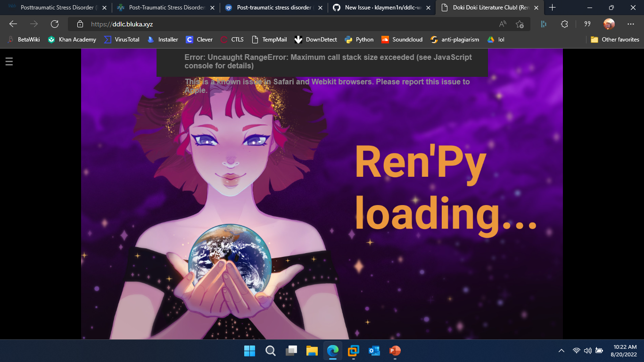
Task: Open the Settings and more menu
Action: coord(630,24)
